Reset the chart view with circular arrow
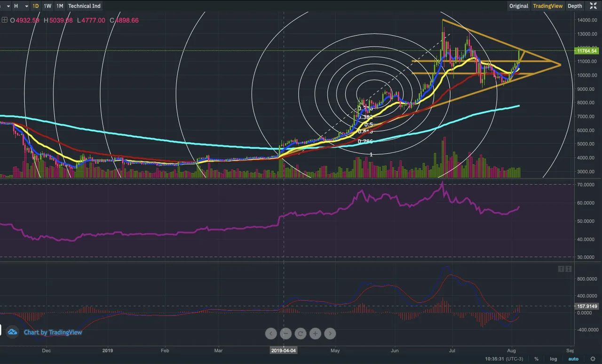Viewport: 602px width, 364px height. pyautogui.click(x=300, y=334)
